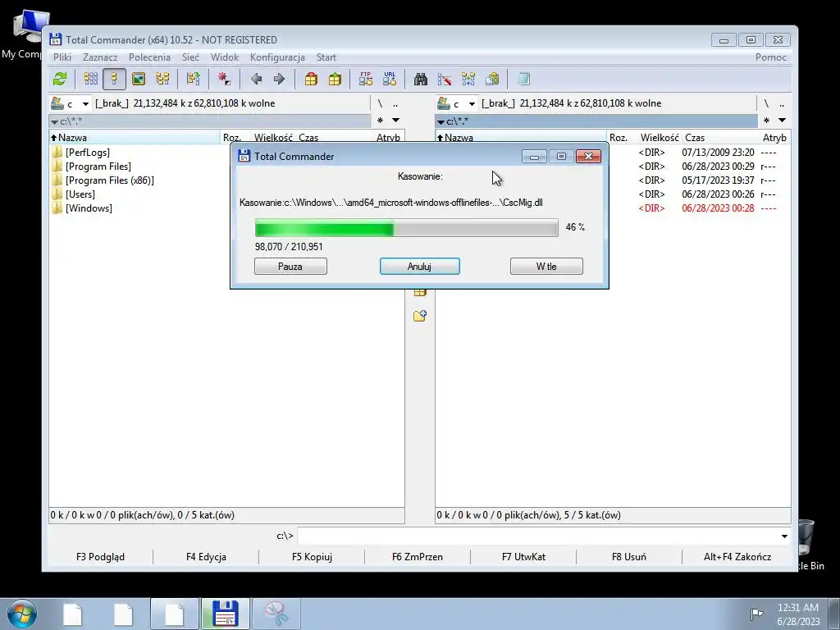Open the Widok menu

[x=225, y=57]
